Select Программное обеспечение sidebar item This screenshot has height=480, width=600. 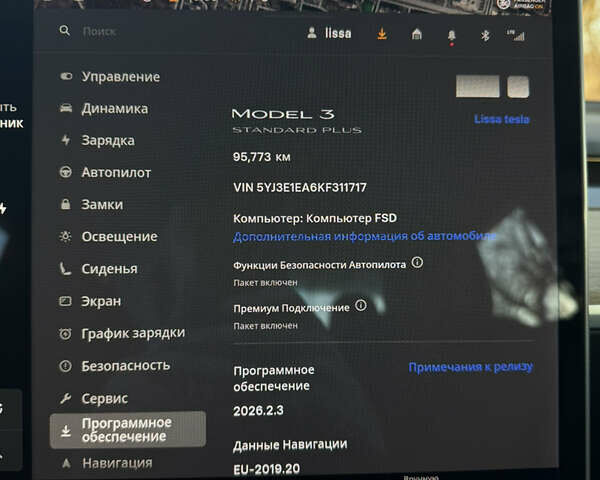(x=128, y=430)
